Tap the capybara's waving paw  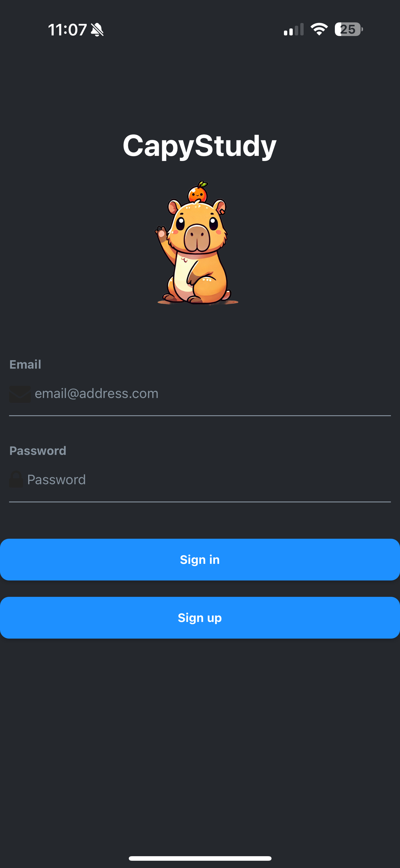(161, 232)
